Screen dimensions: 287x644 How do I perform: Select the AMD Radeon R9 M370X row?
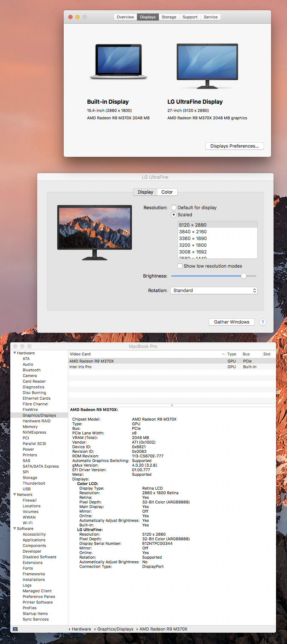172,361
